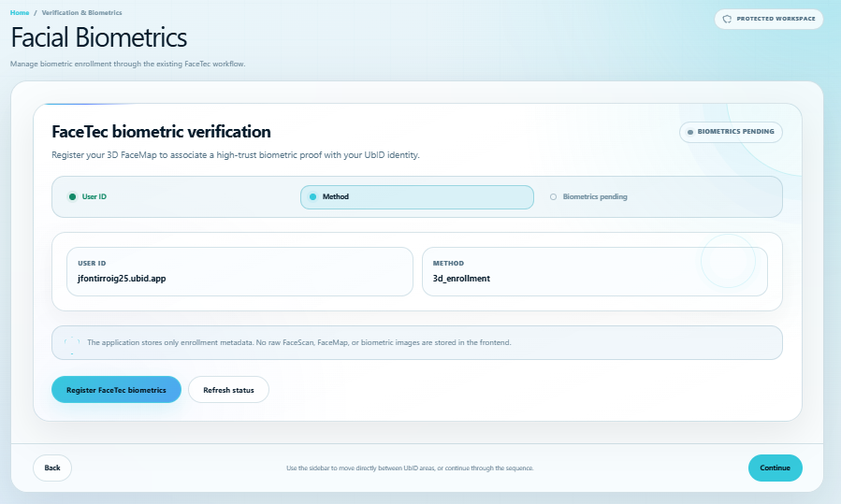
Task: Select the Method step
Action: [x=416, y=196]
